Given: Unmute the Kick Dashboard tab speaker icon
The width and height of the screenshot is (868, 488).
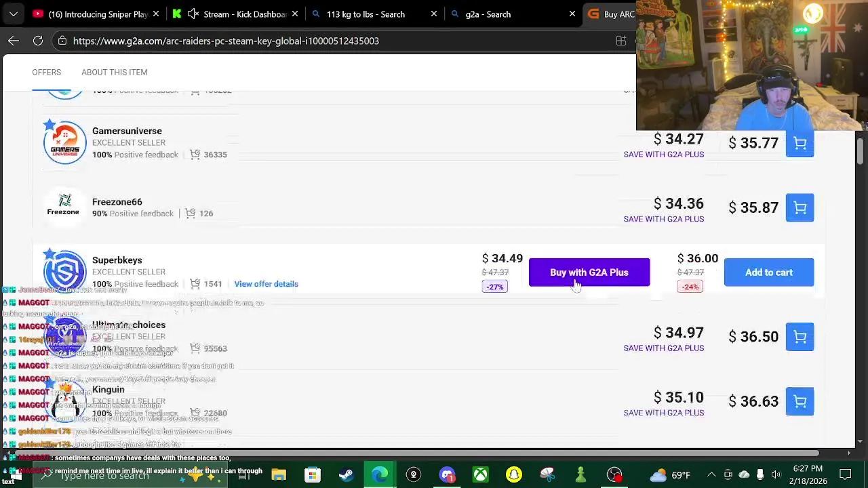Looking at the screenshot, I should [x=193, y=14].
